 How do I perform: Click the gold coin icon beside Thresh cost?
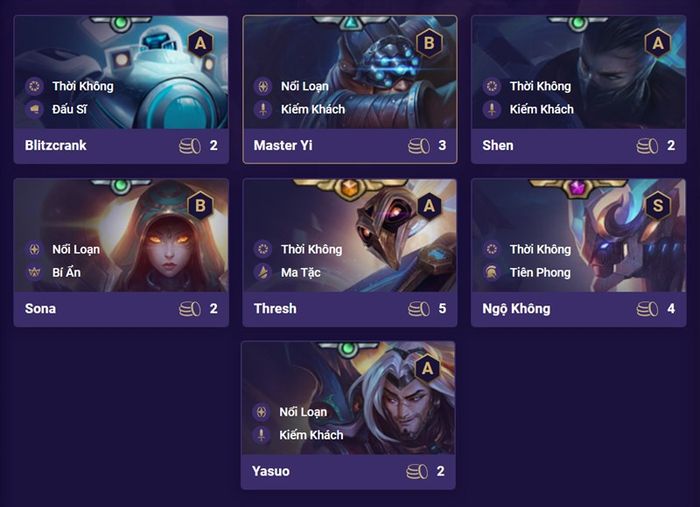(419, 308)
